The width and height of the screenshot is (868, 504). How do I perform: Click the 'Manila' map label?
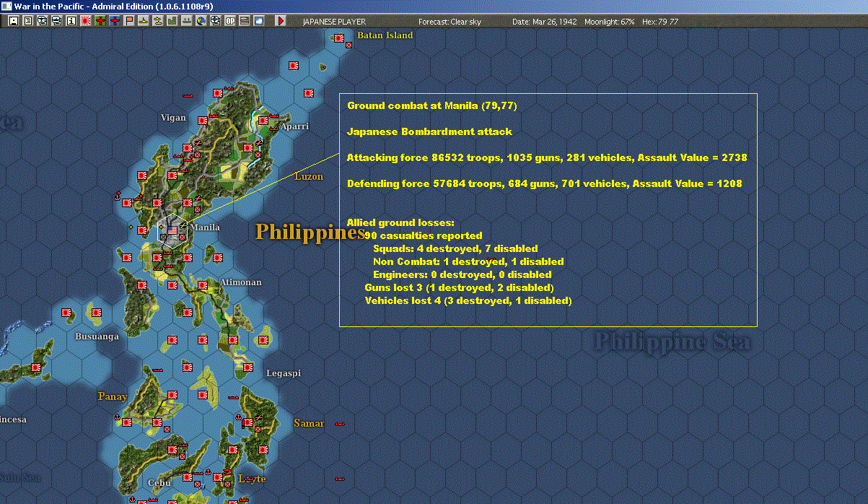coord(205,227)
